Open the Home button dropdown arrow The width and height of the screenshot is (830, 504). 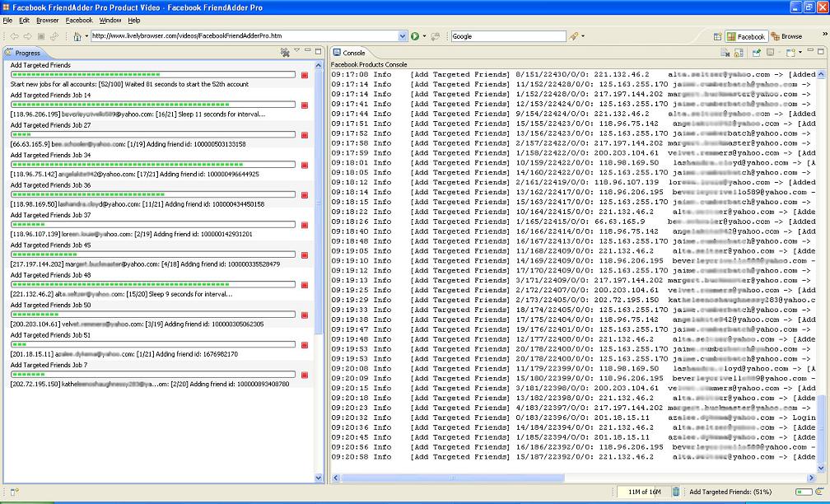click(x=86, y=36)
